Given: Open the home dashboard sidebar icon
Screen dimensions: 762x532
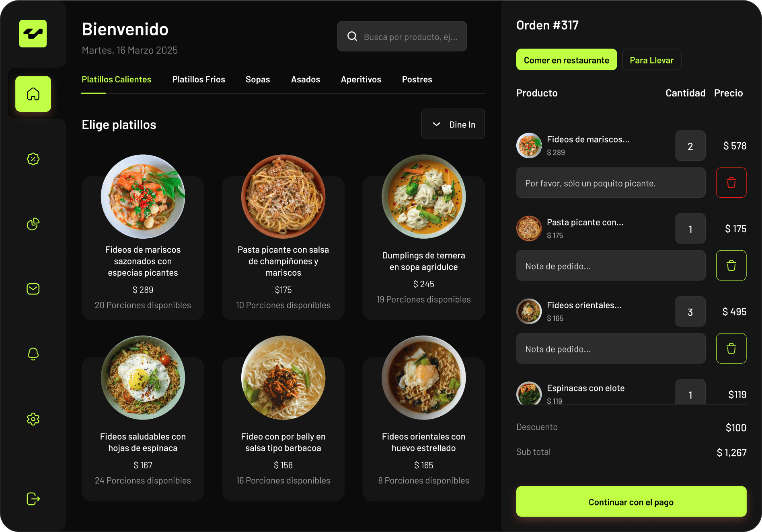Looking at the screenshot, I should pos(33,94).
